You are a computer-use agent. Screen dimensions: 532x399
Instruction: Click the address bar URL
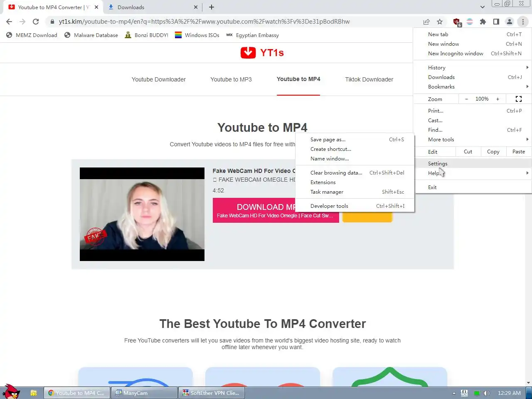(x=204, y=22)
